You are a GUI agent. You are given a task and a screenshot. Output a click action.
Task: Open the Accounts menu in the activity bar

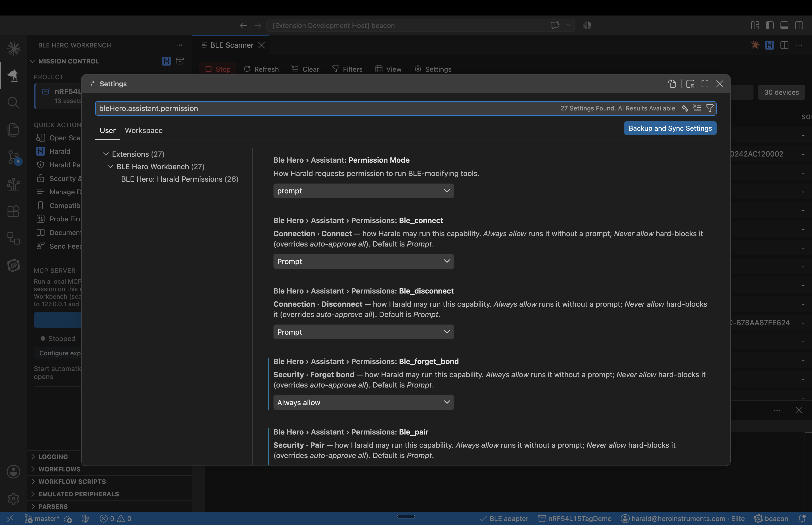(x=13, y=472)
